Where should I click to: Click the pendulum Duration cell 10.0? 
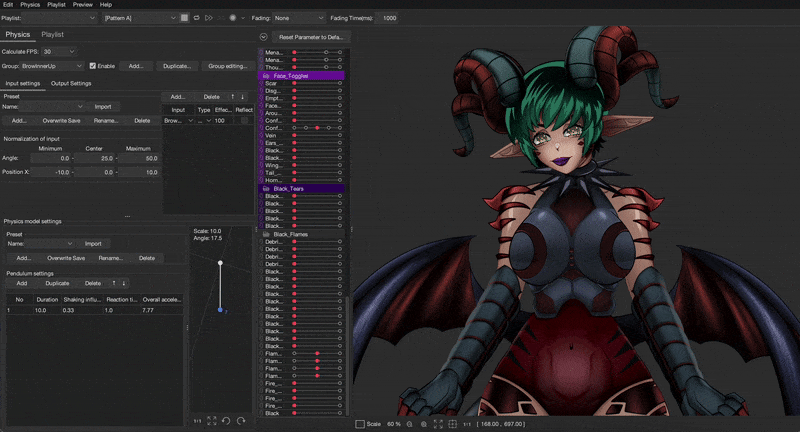click(47, 310)
